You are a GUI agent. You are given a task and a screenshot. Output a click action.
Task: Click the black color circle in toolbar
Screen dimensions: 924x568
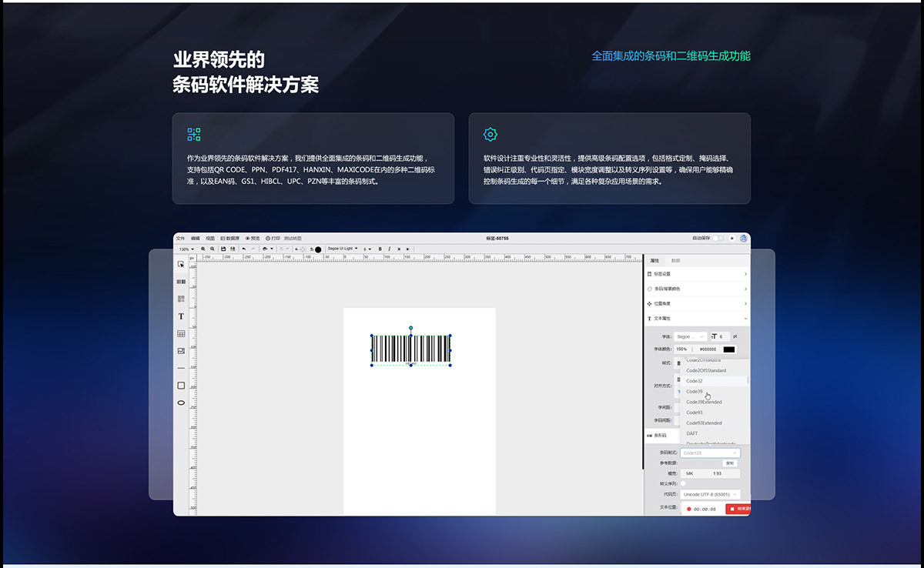click(x=318, y=249)
